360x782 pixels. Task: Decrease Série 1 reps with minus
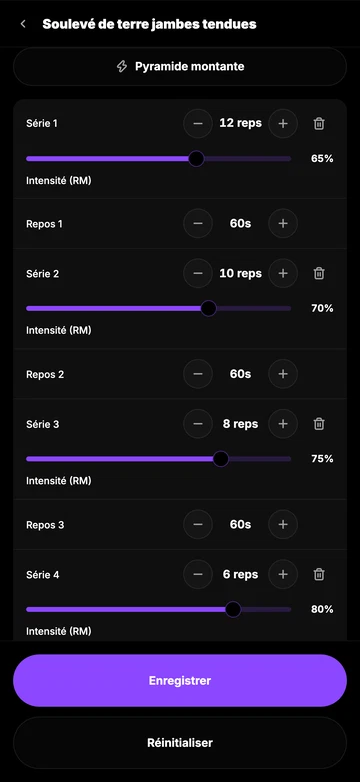198,123
